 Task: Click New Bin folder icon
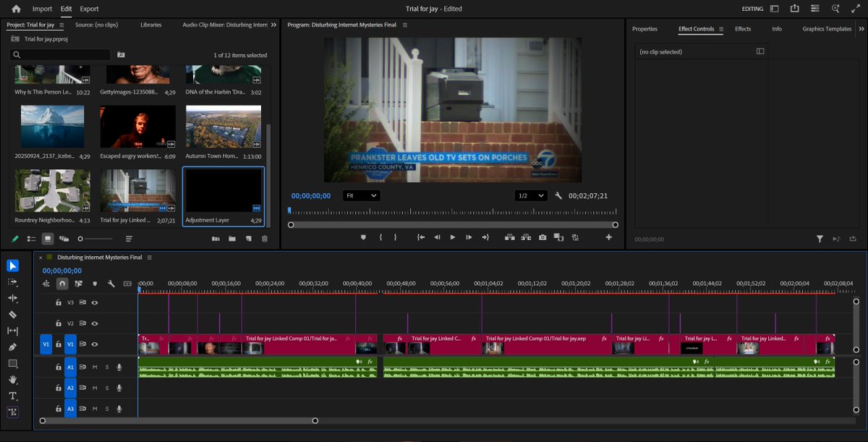(232, 239)
